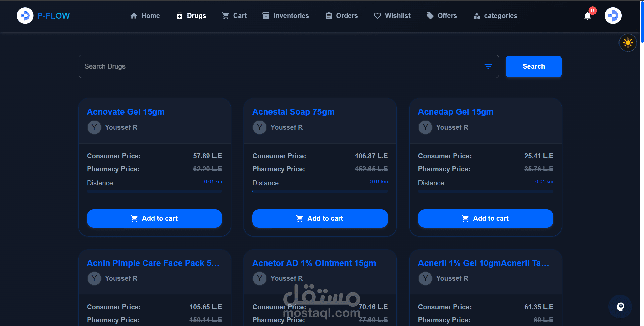This screenshot has height=326, width=644.
Task: Open Acnetor AD 1% Ointment 15gm title
Action: [x=314, y=263]
